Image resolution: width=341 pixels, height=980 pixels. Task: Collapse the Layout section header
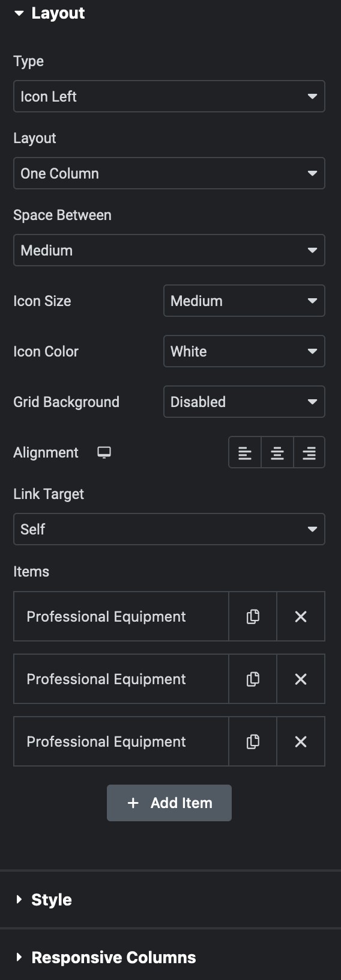tap(49, 13)
